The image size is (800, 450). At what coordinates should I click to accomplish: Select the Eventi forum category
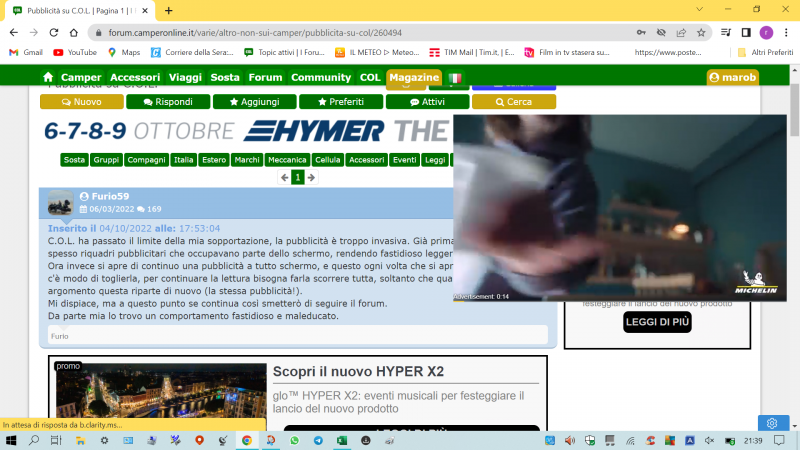click(405, 160)
